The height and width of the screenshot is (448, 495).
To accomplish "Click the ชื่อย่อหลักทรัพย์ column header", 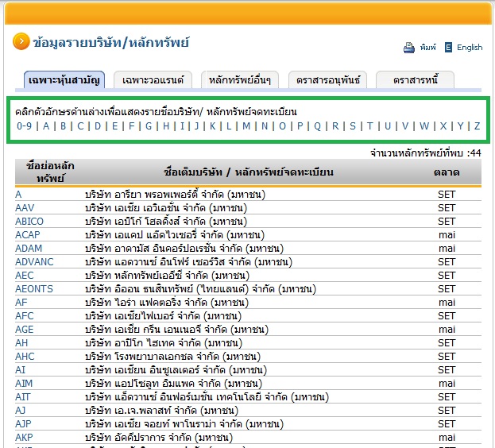I will pyautogui.click(x=50, y=172).
